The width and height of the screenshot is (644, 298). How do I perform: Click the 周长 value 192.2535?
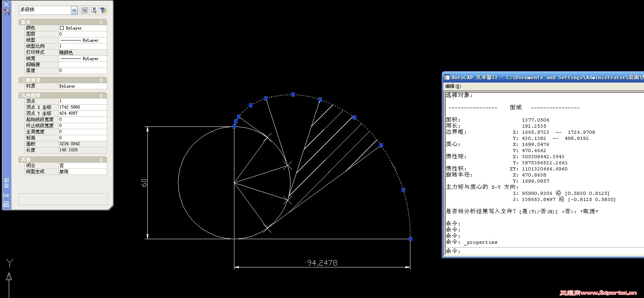point(534,126)
